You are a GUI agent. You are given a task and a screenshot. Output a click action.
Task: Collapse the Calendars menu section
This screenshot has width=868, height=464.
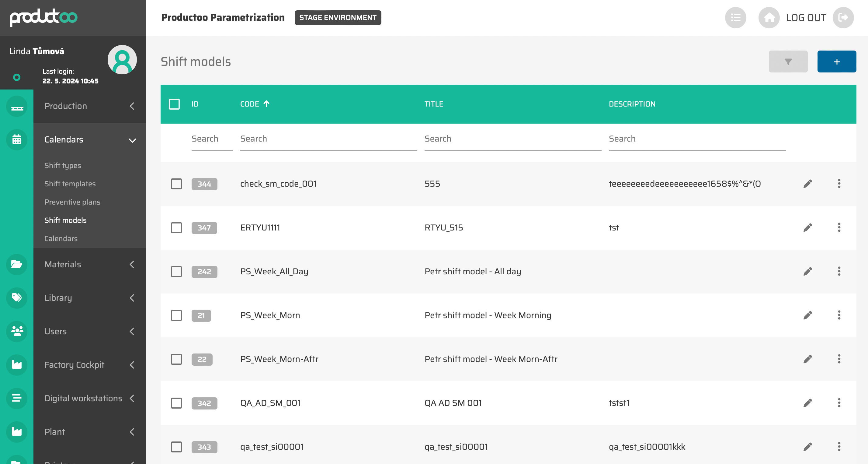132,140
